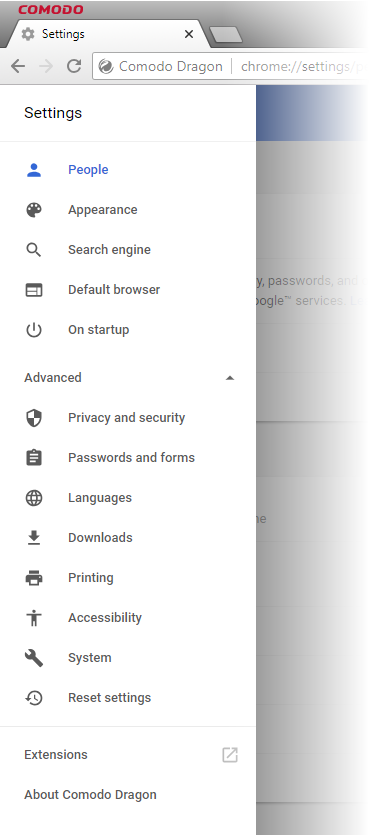Open Extensions external link icon
Screen dimensions: 369x835
(230, 755)
